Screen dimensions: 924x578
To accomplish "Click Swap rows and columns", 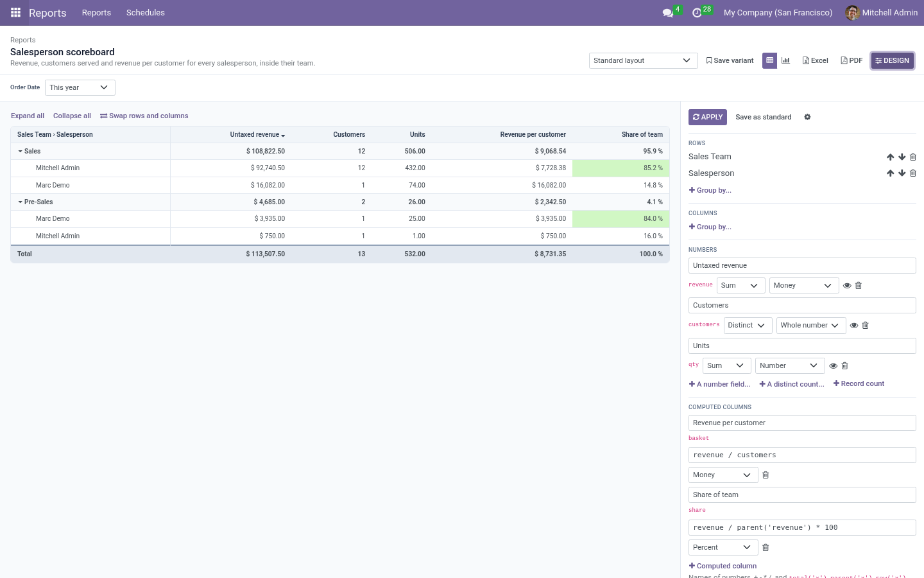I will (144, 116).
